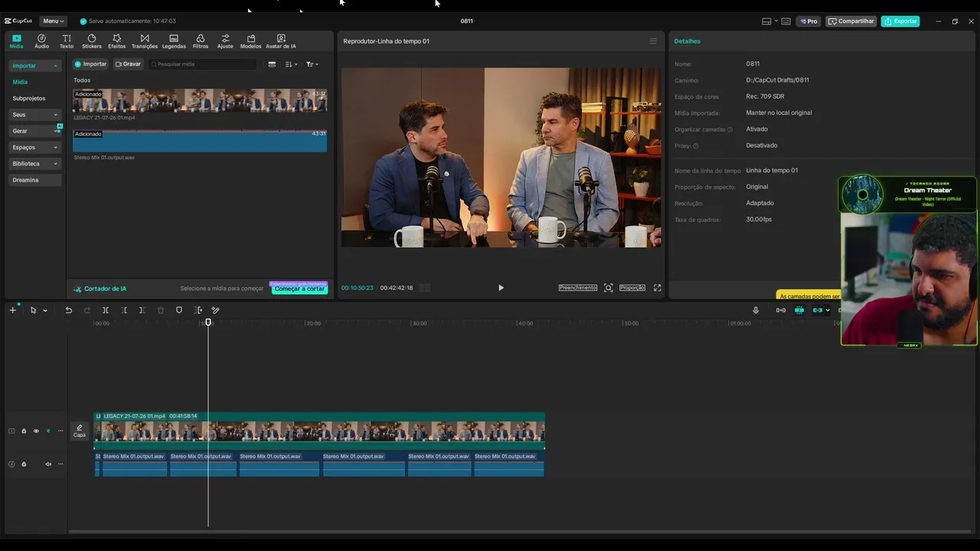Delete left of the playhead

tap(124, 310)
